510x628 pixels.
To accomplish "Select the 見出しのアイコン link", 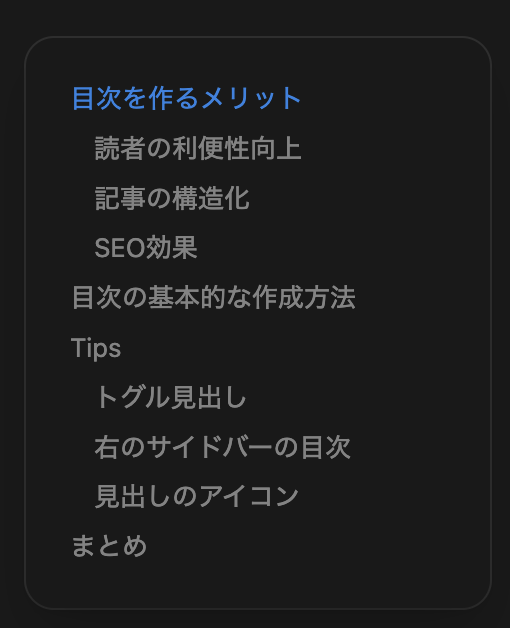I will point(197,497).
